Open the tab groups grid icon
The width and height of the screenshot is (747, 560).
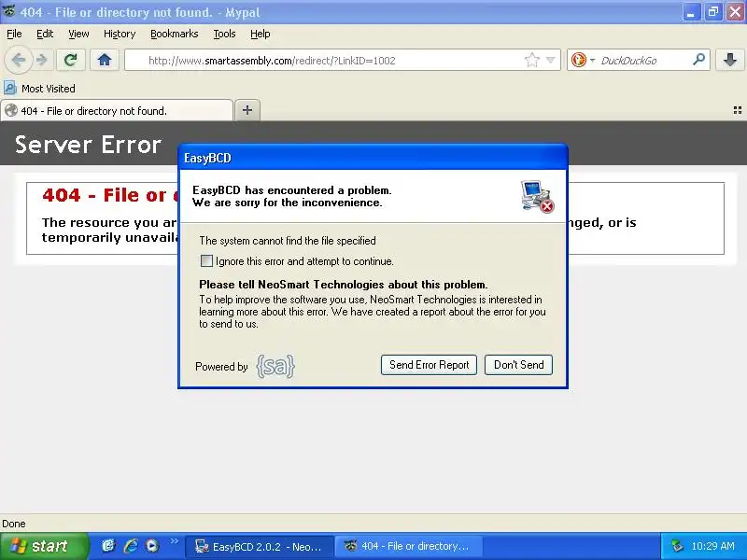pos(737,110)
